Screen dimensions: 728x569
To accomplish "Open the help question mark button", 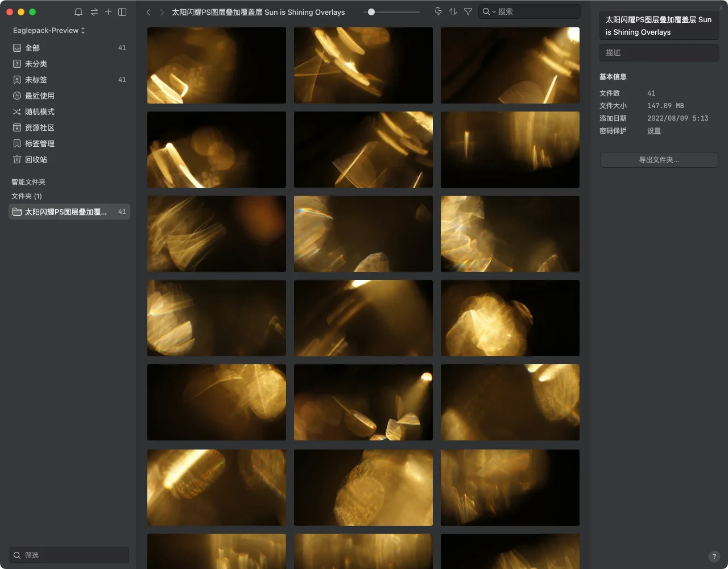I will click(714, 556).
